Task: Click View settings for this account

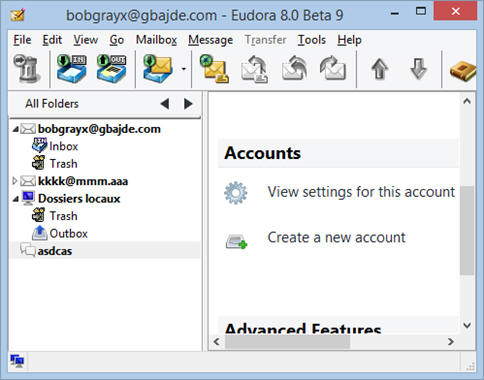Action: (x=361, y=192)
